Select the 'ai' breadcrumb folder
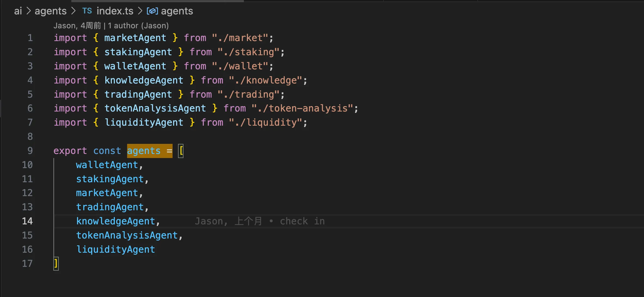 pos(18,11)
